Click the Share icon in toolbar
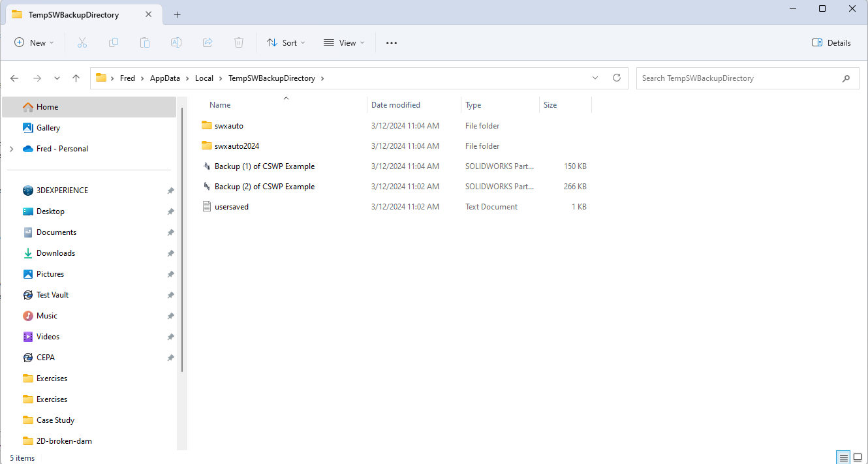 208,42
